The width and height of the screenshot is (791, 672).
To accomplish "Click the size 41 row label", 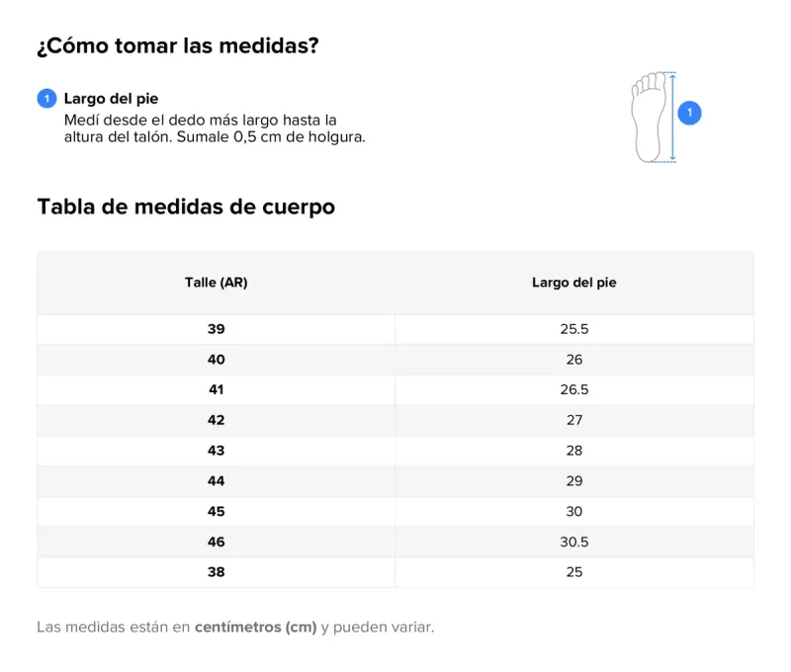I will tap(216, 389).
